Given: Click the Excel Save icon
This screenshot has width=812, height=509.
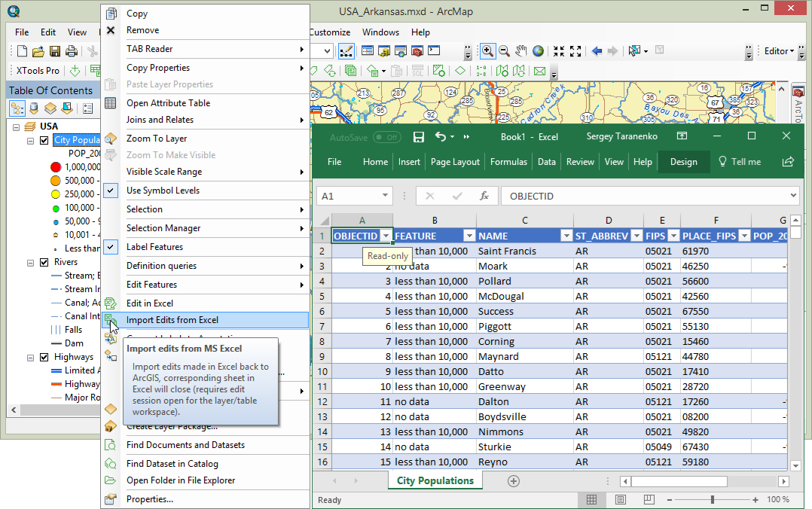Looking at the screenshot, I should pos(419,137).
